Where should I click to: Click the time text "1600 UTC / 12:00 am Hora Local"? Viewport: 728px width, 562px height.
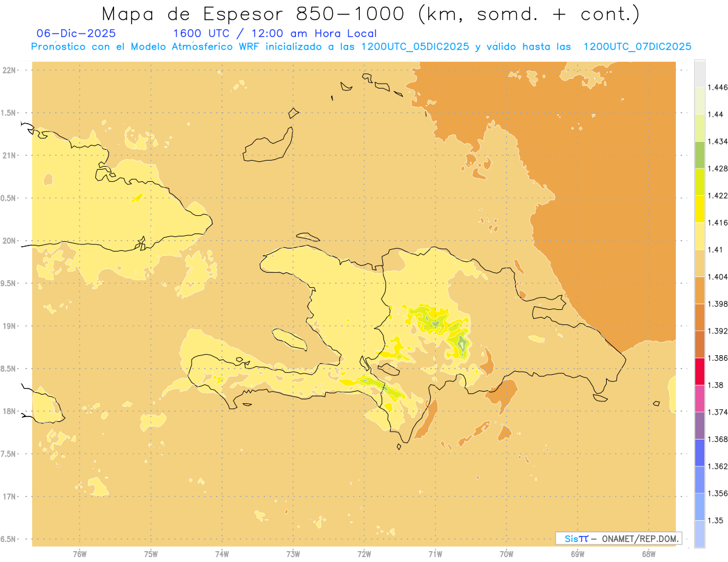click(x=275, y=33)
